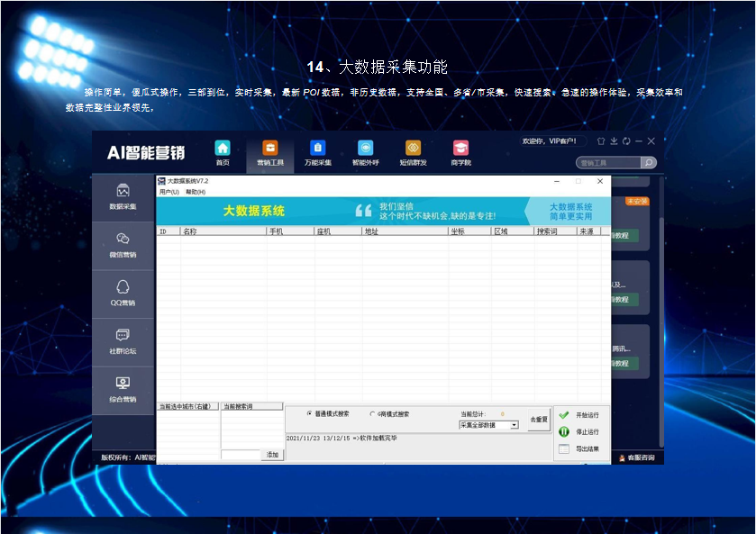
Task: Click the 地址 column header
Action: click(405, 231)
